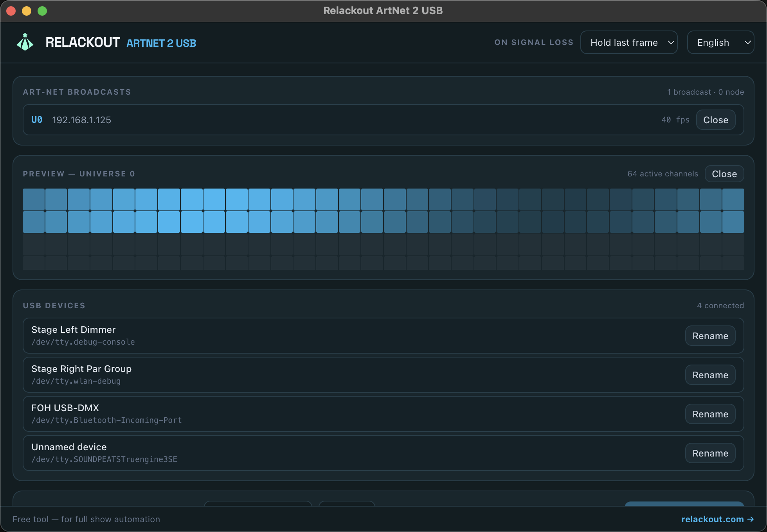The height and width of the screenshot is (532, 767).
Task: Open the English language dropdown
Action: click(x=720, y=42)
